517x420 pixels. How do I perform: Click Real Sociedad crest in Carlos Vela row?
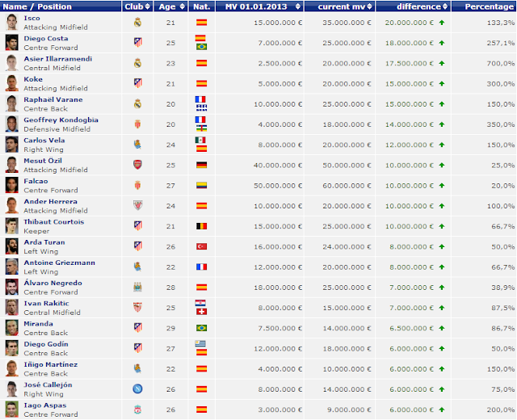pyautogui.click(x=137, y=145)
